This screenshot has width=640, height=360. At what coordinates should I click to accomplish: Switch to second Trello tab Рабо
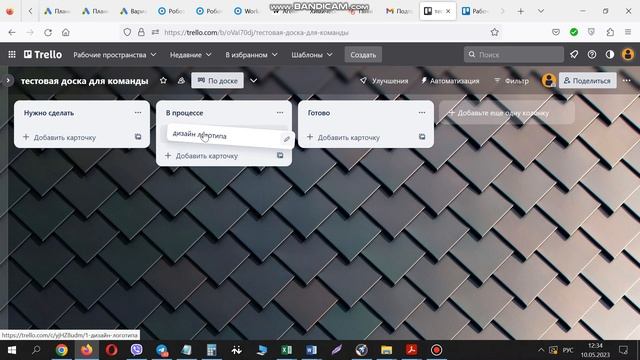click(x=475, y=11)
